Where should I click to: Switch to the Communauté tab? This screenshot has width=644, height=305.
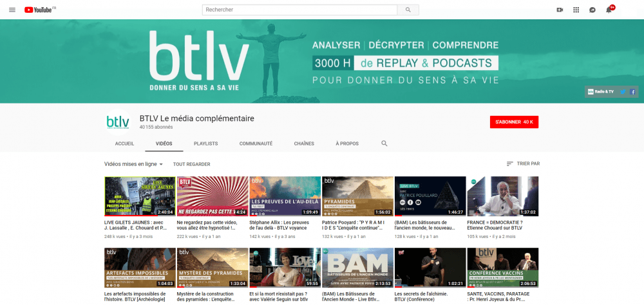[256, 143]
